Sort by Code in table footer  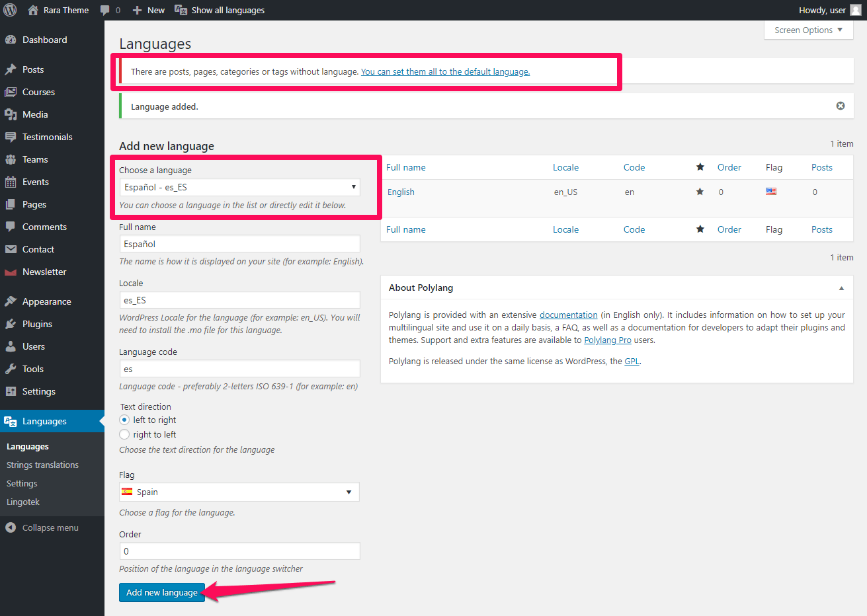point(634,229)
